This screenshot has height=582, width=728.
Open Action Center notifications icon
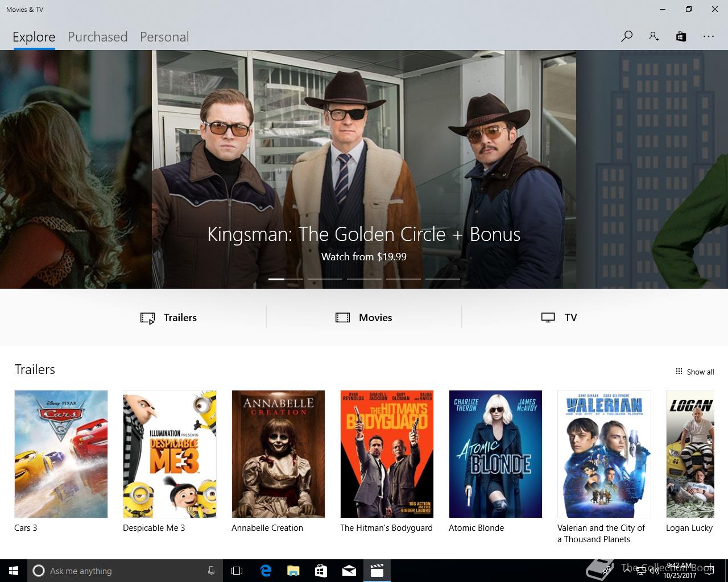(x=709, y=571)
